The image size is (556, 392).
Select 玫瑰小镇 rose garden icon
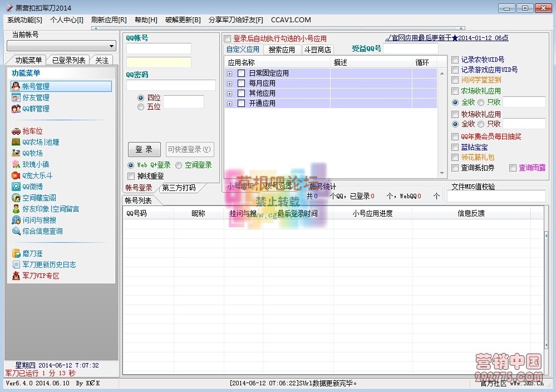(16, 164)
